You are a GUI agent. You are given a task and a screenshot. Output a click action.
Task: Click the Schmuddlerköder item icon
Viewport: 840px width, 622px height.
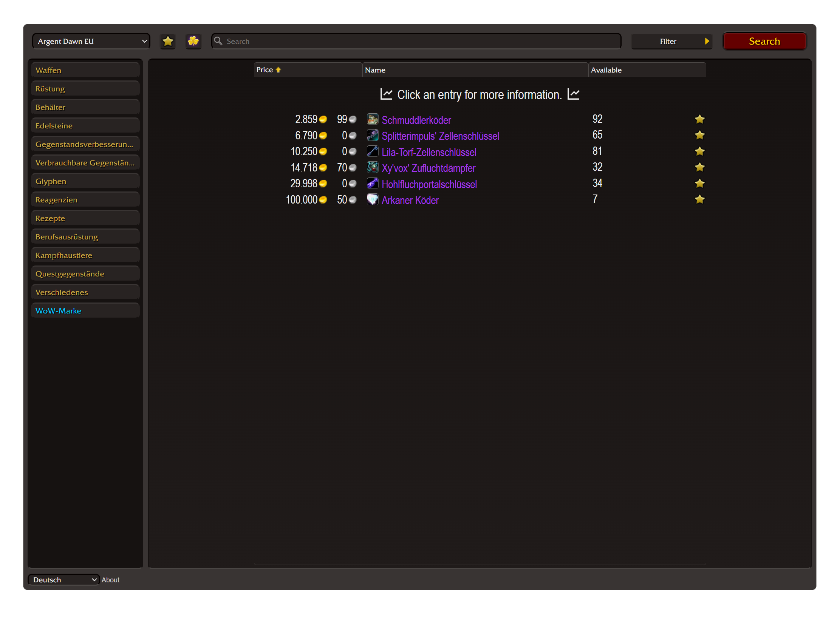tap(373, 120)
